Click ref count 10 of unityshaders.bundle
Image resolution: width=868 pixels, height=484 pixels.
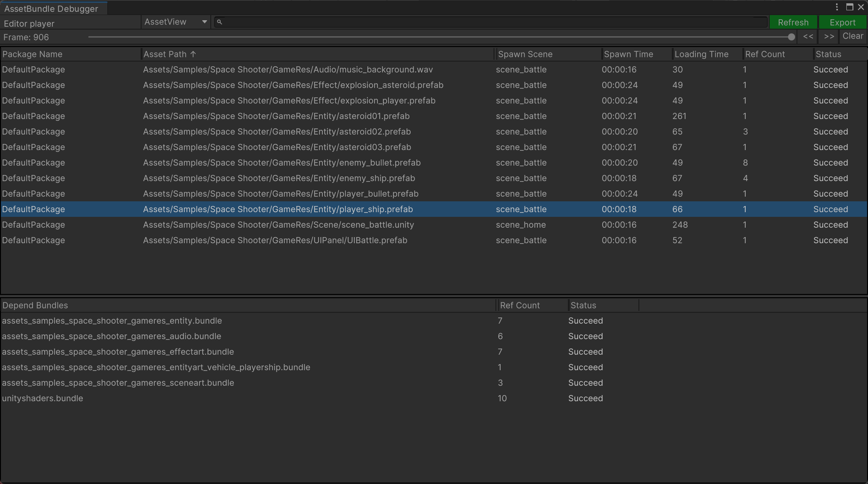(x=502, y=398)
